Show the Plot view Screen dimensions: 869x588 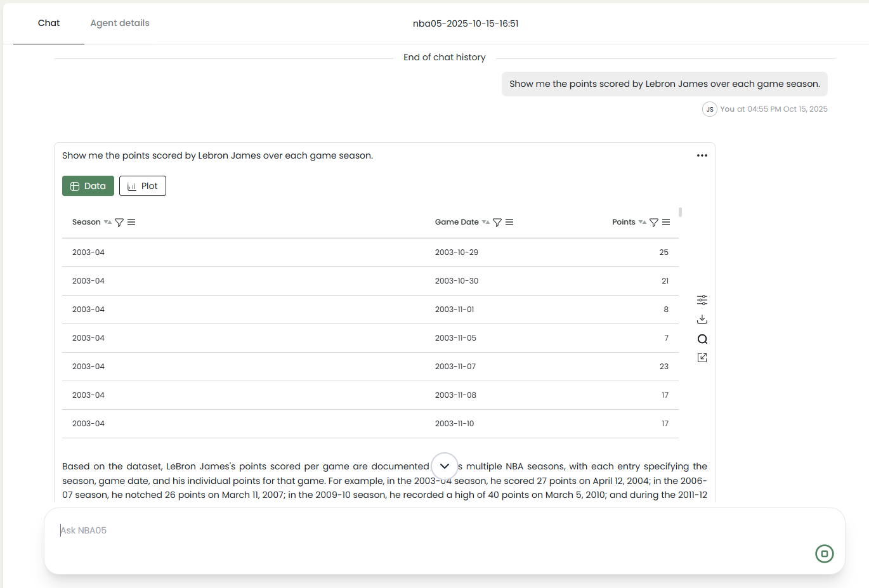[143, 186]
